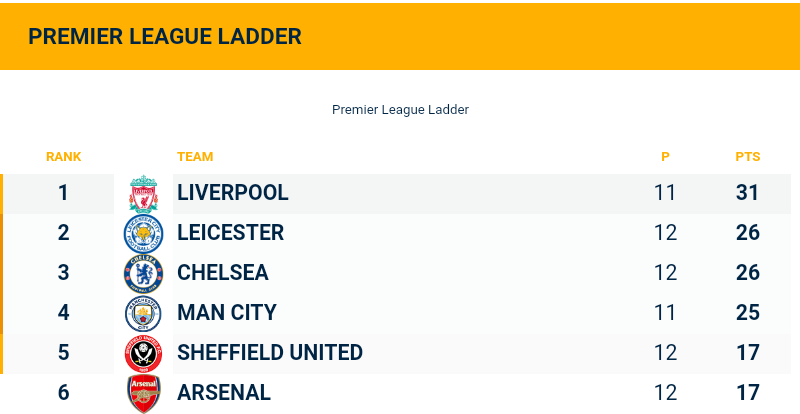
Task: Select the Man City team name
Action: pos(226,313)
